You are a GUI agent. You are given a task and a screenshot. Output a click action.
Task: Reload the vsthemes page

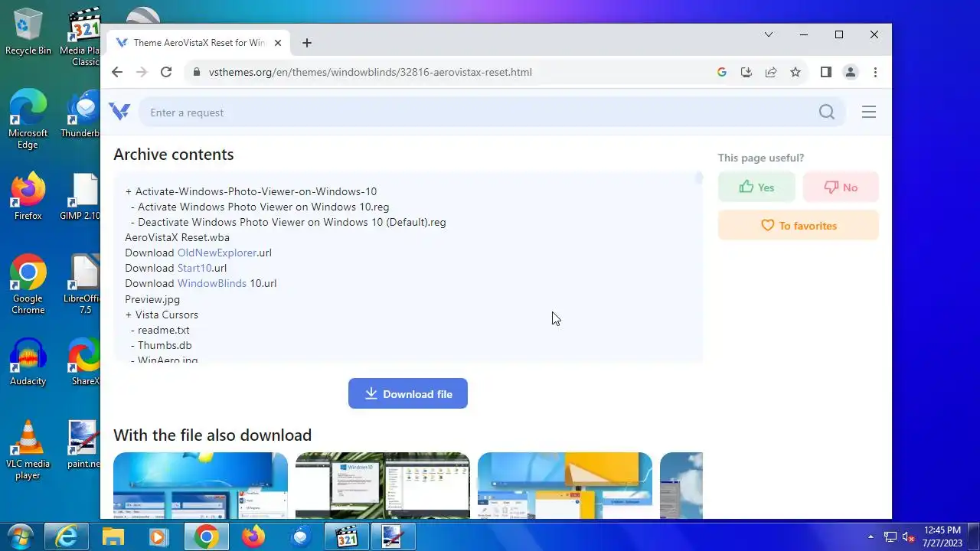click(166, 72)
